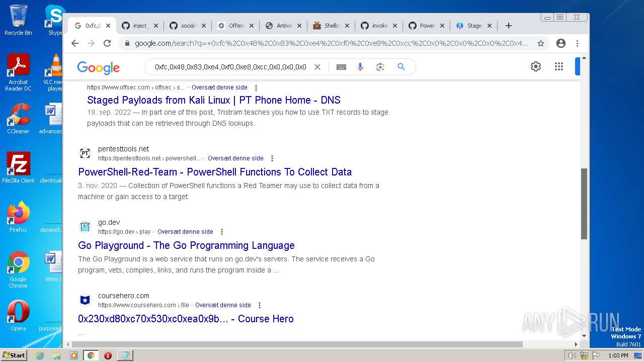Open the Google apps grid
This screenshot has width=644, height=362.
(x=558, y=66)
